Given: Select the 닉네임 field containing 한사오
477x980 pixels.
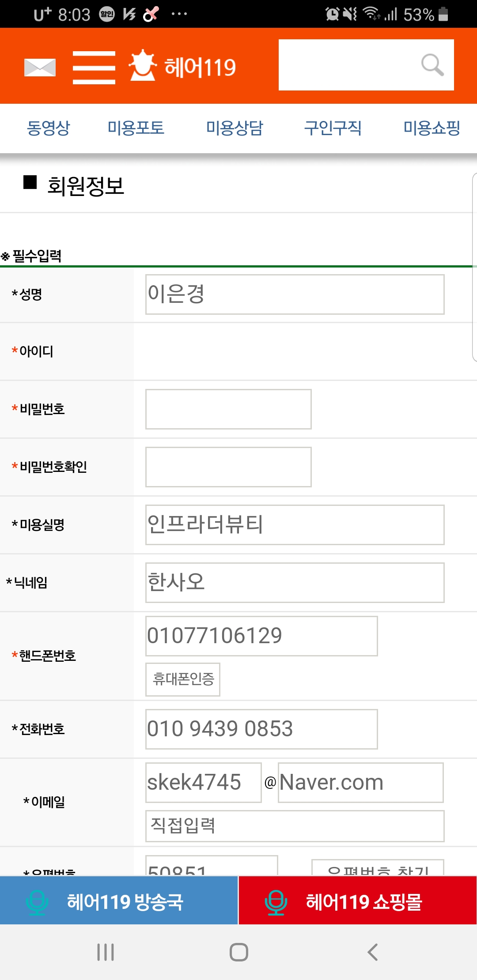Looking at the screenshot, I should [x=295, y=583].
